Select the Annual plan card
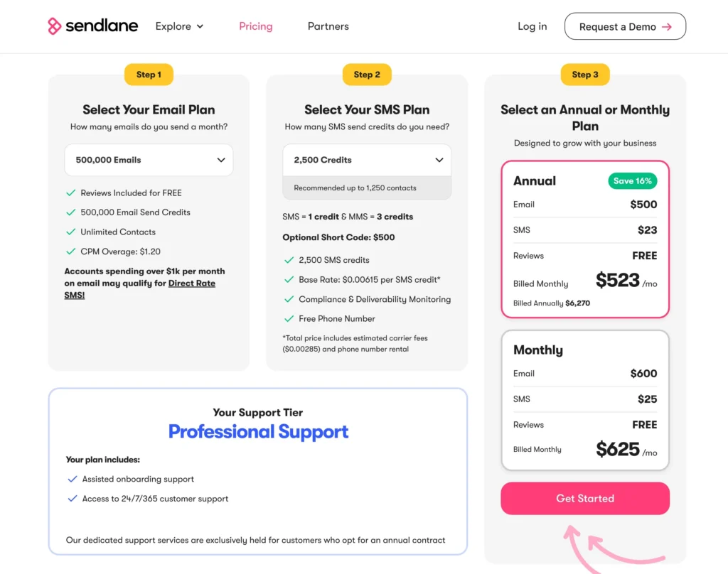The height and width of the screenshot is (574, 728). (x=584, y=239)
